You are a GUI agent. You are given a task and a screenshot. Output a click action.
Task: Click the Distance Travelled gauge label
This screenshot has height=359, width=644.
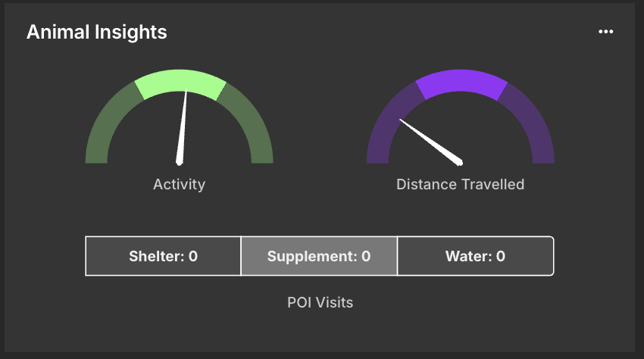(x=460, y=184)
